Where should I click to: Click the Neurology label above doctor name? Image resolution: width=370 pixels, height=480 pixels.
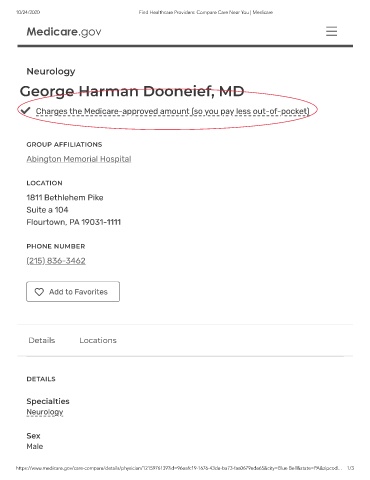click(51, 71)
